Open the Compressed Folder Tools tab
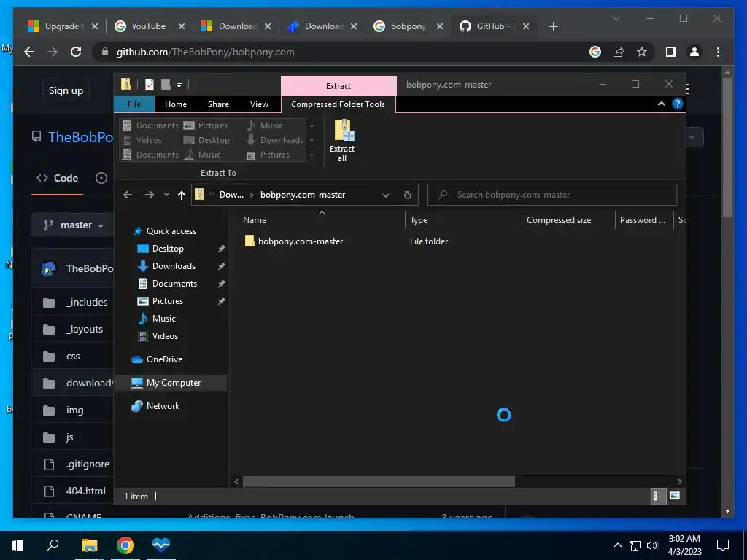The width and height of the screenshot is (747, 560). coord(338,104)
